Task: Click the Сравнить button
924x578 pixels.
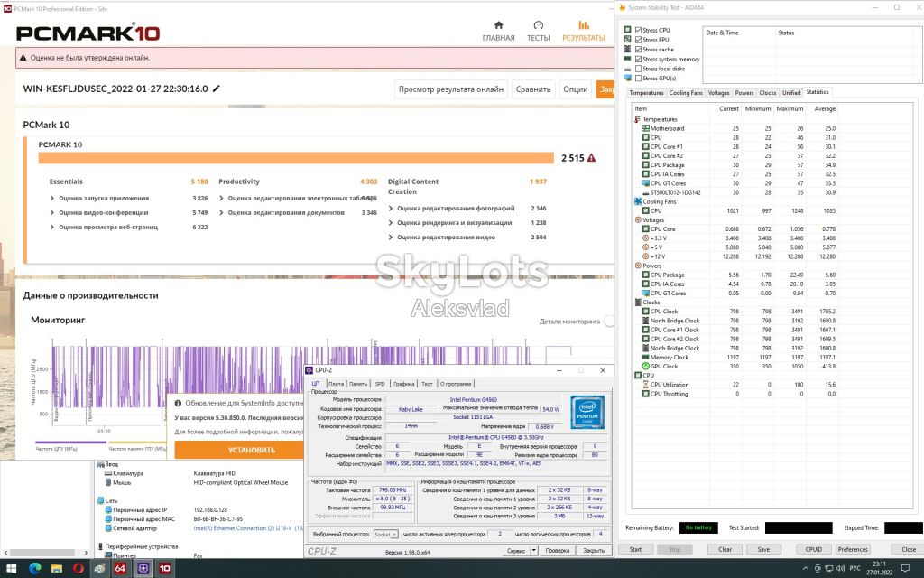Action: tap(533, 89)
